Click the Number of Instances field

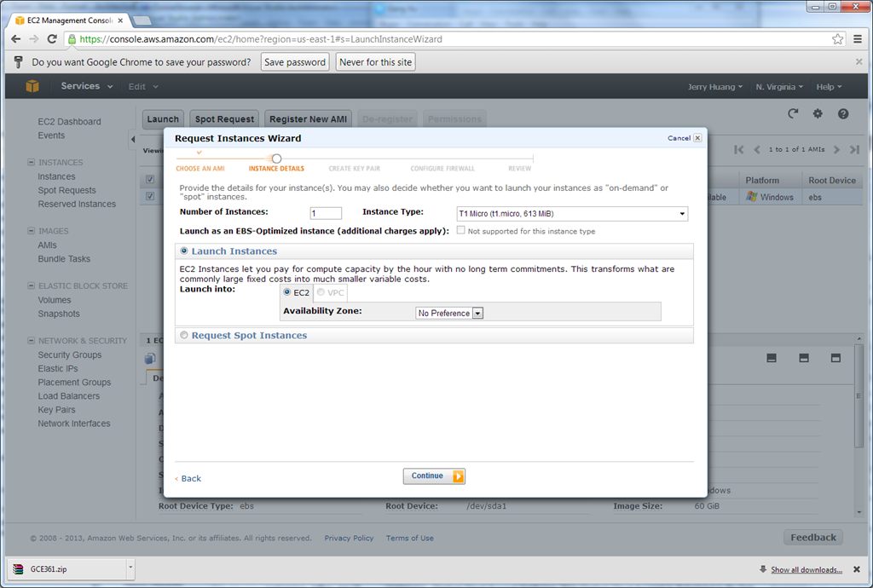point(326,213)
